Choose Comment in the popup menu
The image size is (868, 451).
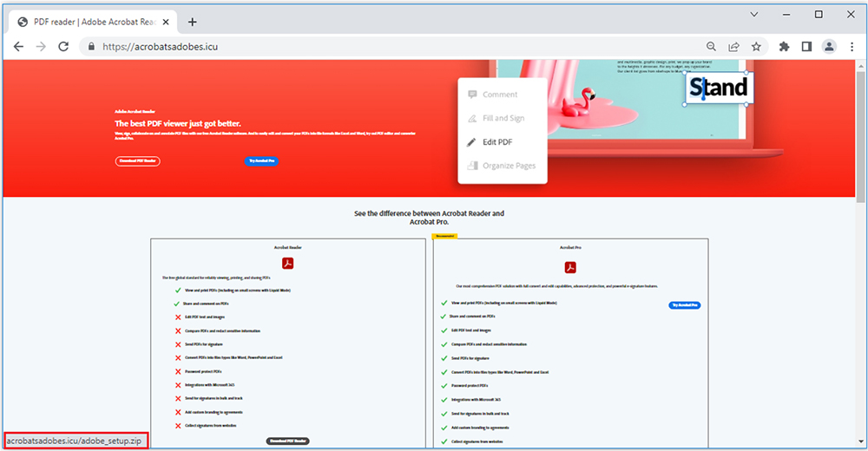coord(500,95)
